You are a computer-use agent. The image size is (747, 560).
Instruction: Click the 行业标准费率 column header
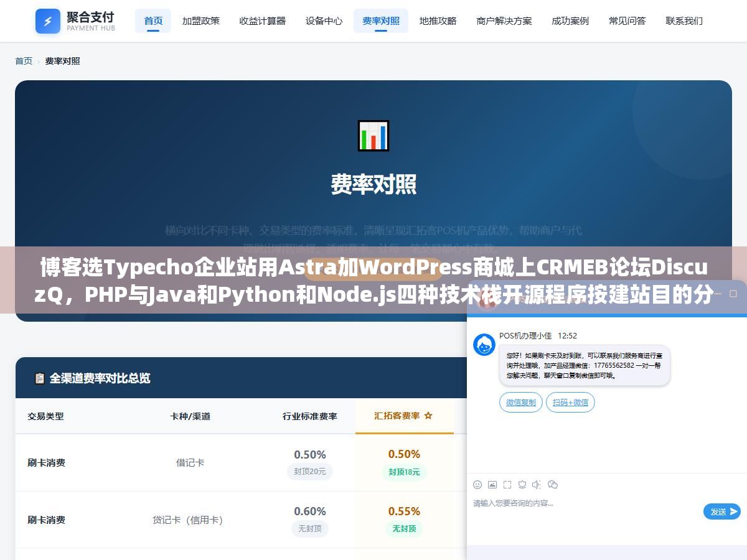tap(310, 416)
